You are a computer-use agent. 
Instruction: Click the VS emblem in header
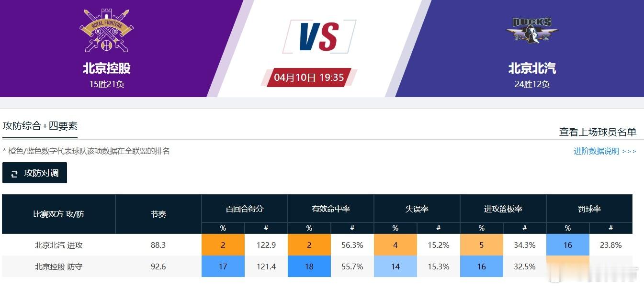coord(319,36)
